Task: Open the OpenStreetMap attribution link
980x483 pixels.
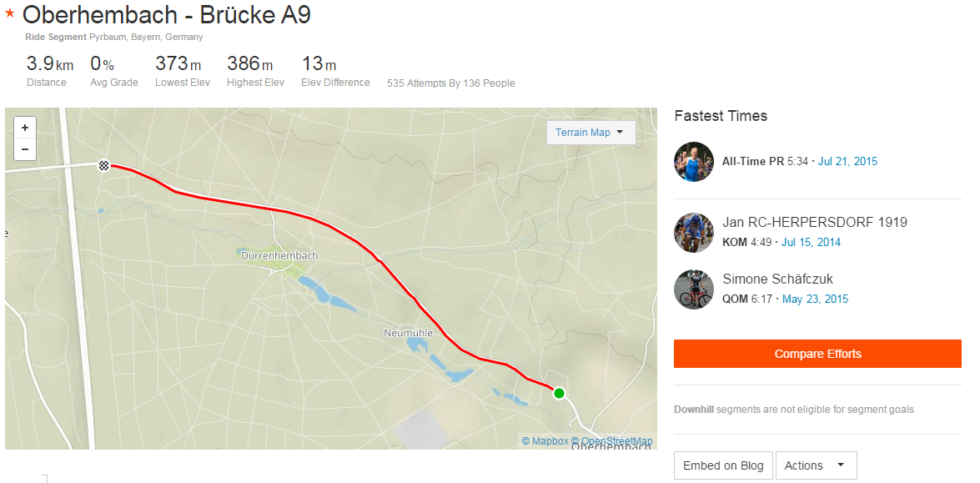Action: (x=616, y=441)
